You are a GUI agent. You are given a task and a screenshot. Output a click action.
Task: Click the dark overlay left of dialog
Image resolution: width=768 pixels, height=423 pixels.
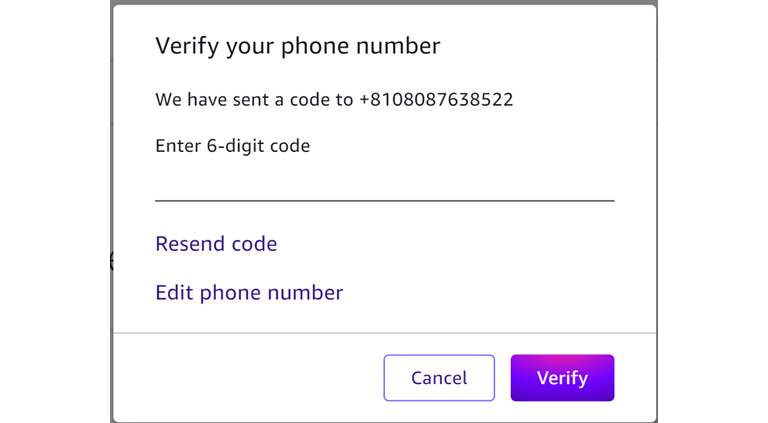(x=55, y=200)
